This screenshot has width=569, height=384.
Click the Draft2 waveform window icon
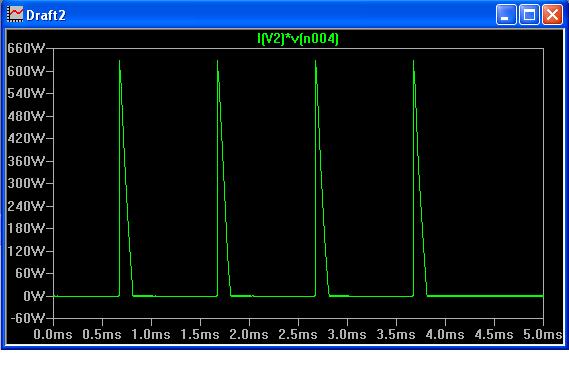point(15,15)
